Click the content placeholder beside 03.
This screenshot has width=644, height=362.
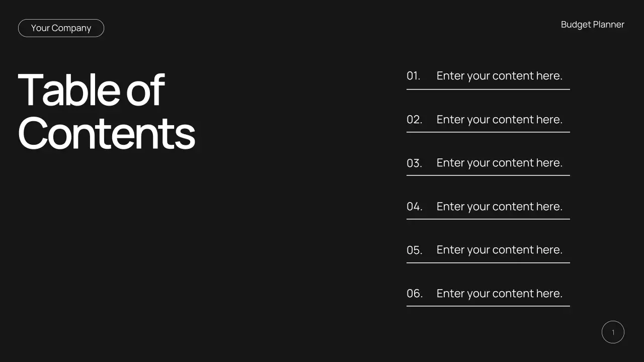click(499, 163)
